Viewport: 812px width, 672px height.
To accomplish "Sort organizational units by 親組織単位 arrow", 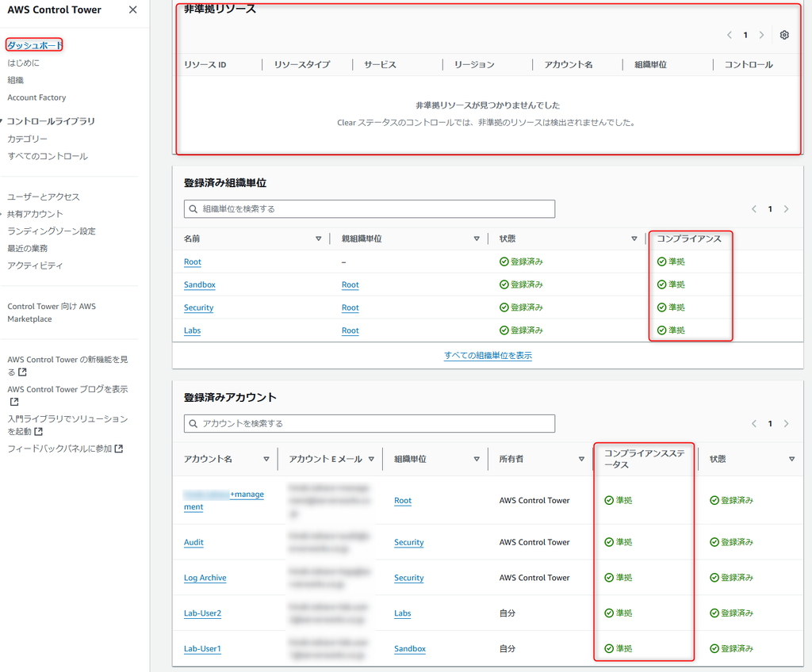I will pos(477,239).
